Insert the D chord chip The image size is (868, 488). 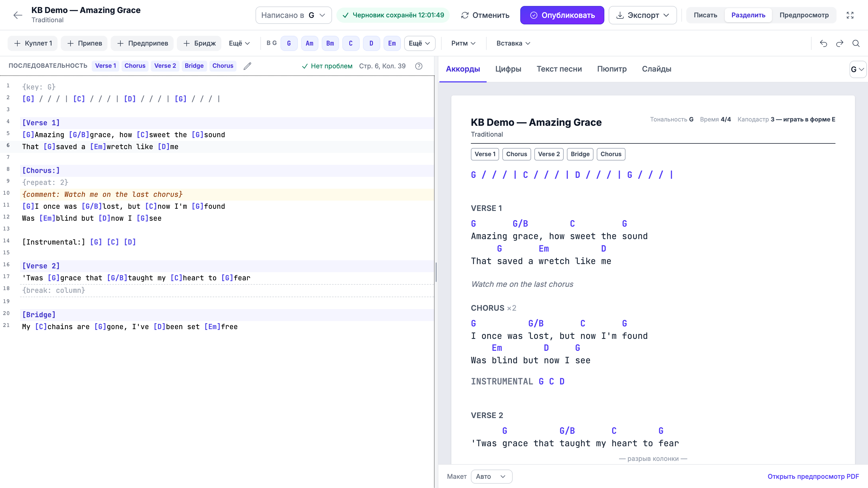pyautogui.click(x=371, y=43)
